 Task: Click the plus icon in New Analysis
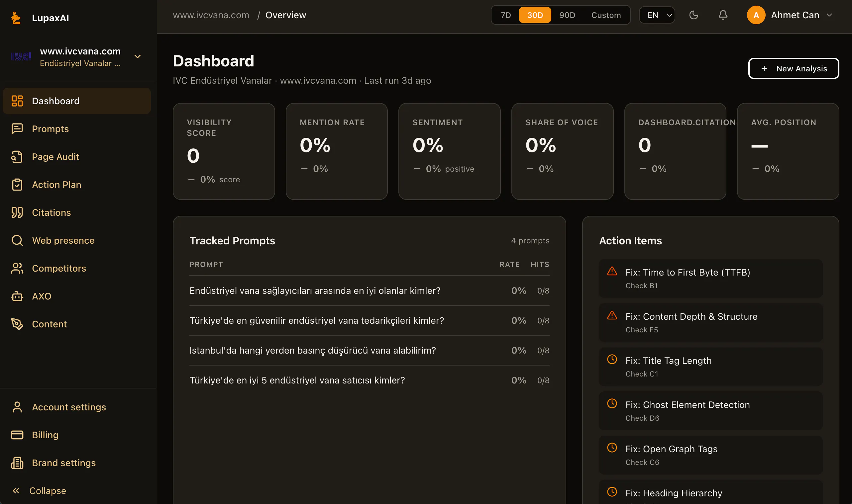764,68
